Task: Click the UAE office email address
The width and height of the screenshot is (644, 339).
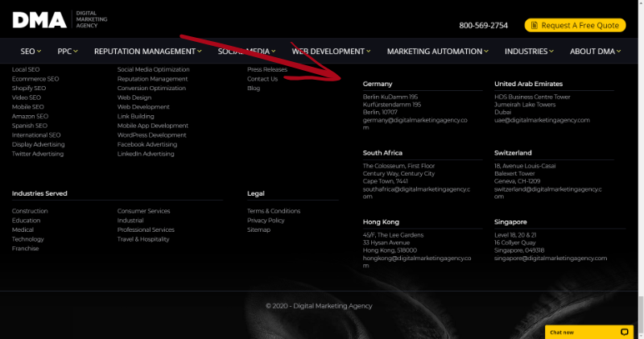Action: click(542, 121)
